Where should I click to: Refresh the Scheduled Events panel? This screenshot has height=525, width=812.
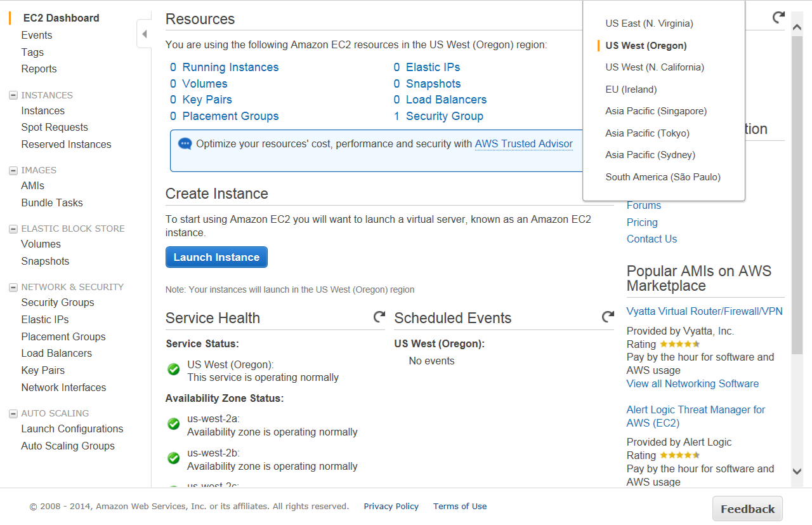point(608,317)
